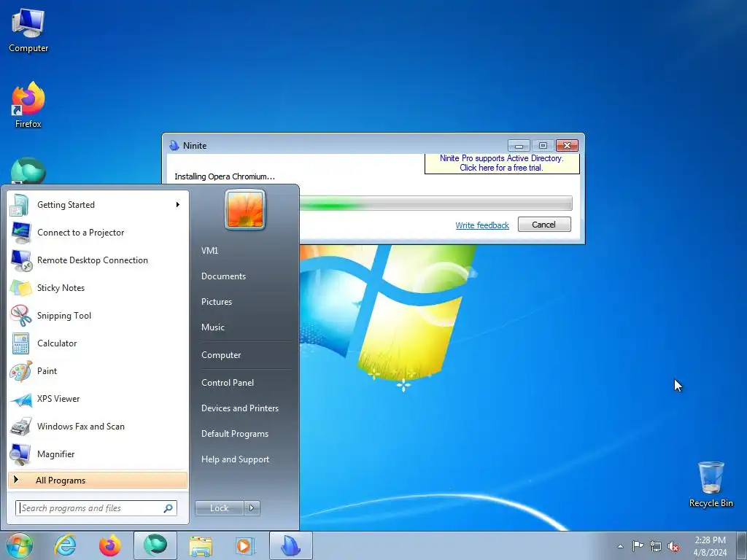The width and height of the screenshot is (747, 560).
Task: Click Snipping Tool scissors icon
Action: (x=20, y=316)
